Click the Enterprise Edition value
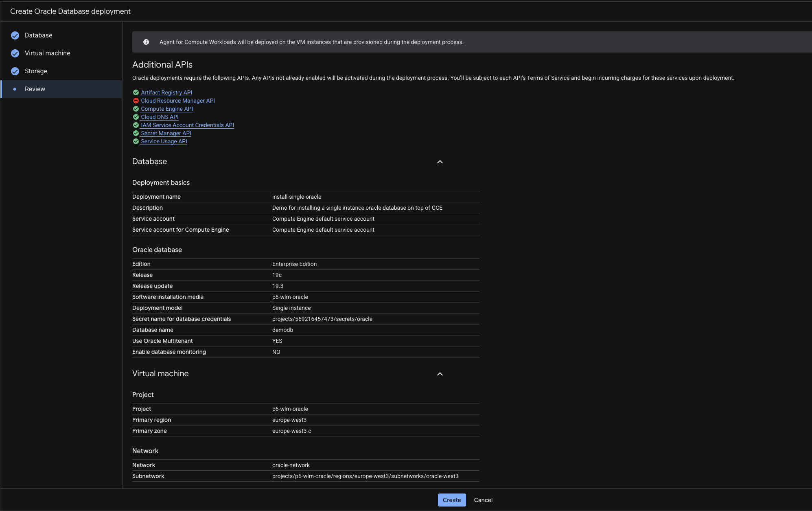Image resolution: width=812 pixels, height=511 pixels. (x=294, y=264)
